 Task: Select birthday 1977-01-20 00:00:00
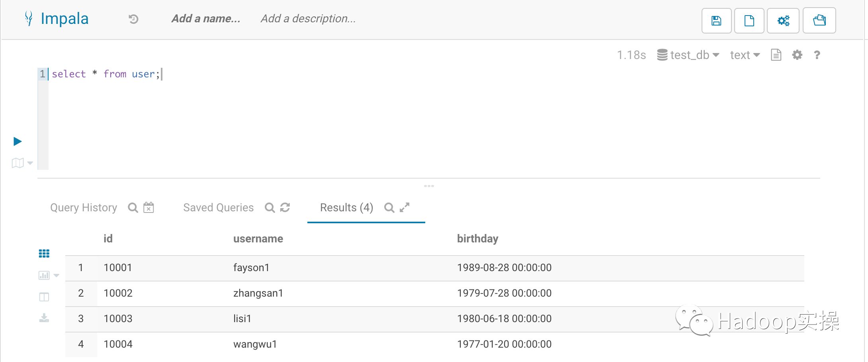[504, 344]
